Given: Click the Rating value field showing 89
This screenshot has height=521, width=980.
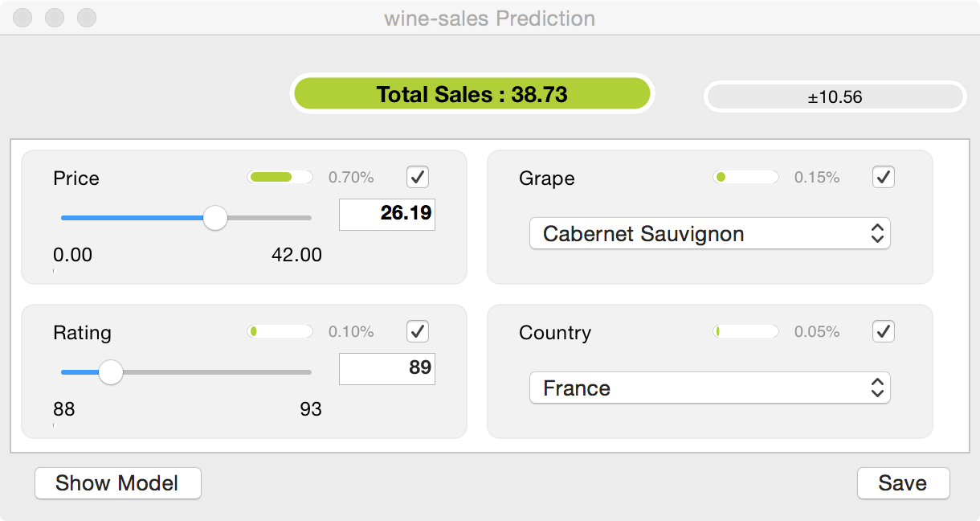Looking at the screenshot, I should point(387,368).
